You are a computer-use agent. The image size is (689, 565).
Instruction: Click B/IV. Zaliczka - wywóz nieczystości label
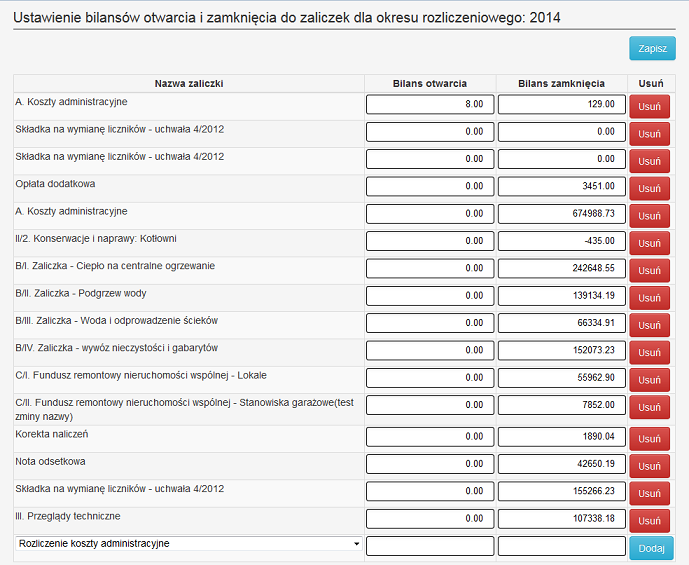pyautogui.click(x=116, y=348)
